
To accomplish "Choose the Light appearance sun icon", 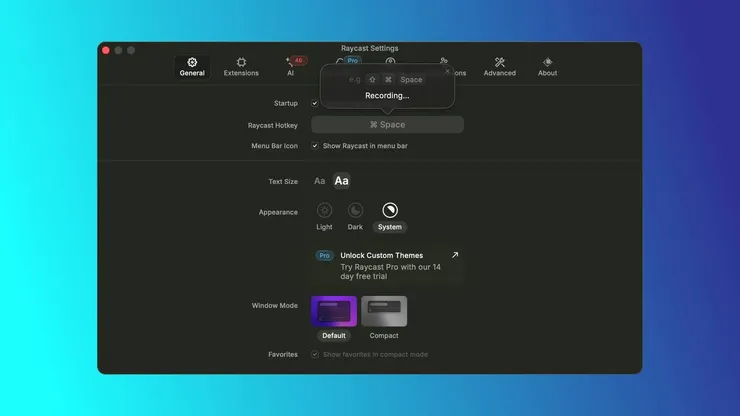I will pos(324,210).
